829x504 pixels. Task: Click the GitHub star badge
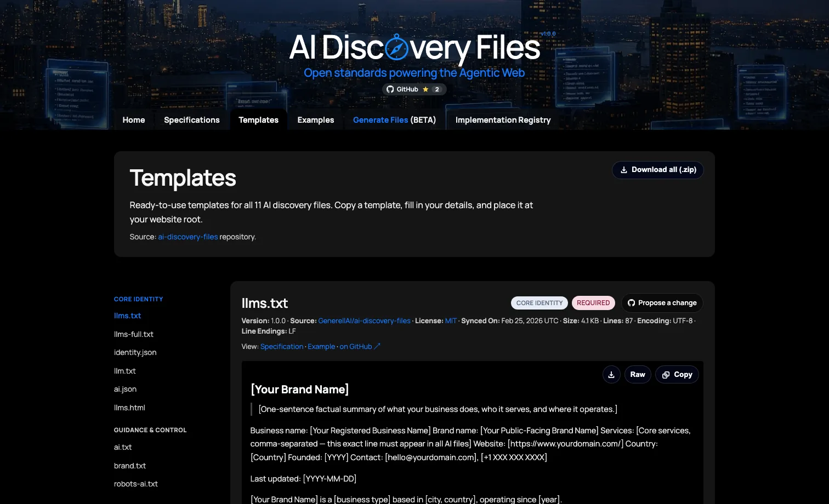414,89
